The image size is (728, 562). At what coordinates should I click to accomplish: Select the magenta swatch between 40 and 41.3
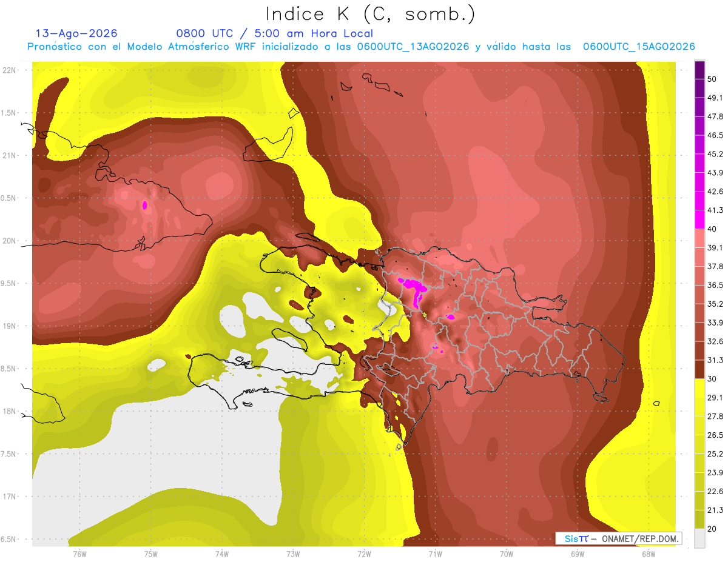pyautogui.click(x=699, y=219)
